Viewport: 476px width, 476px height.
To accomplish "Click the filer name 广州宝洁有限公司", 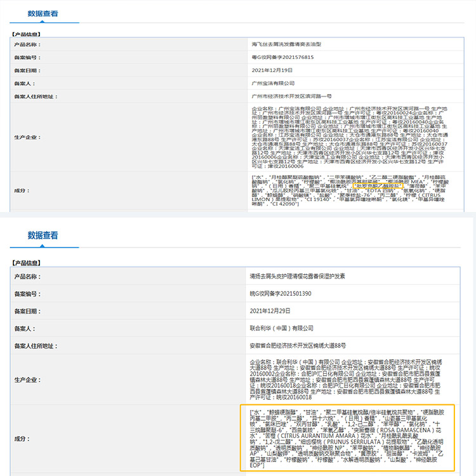I will pos(273,84).
